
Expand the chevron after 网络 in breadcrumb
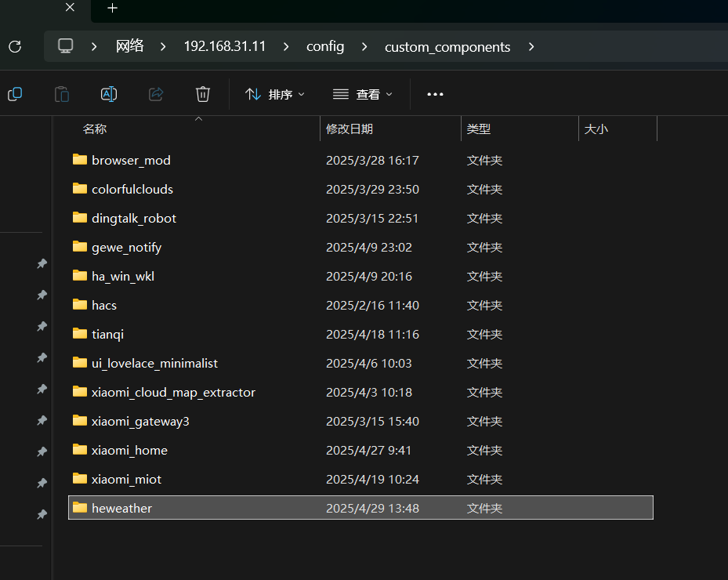pos(163,46)
